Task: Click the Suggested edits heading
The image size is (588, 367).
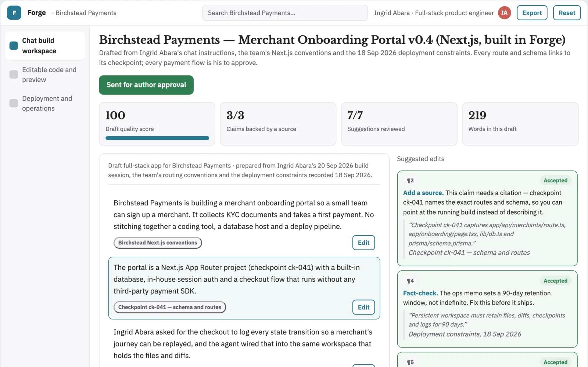Action: click(x=420, y=159)
